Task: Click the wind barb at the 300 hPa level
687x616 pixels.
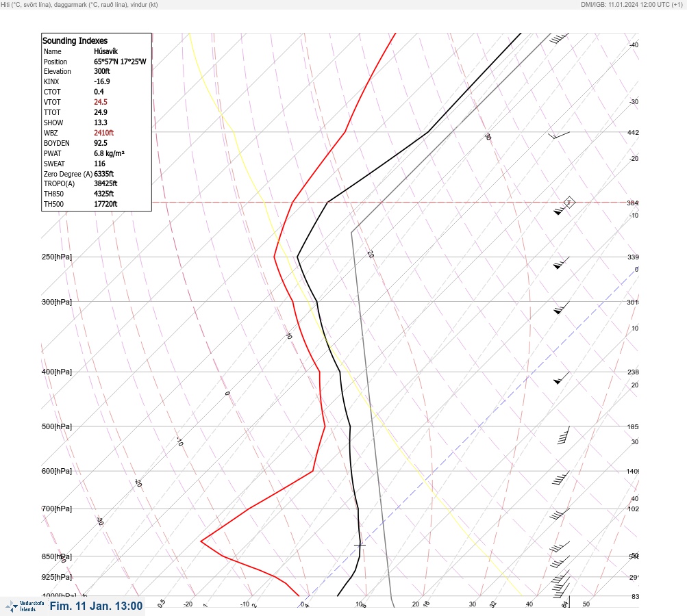Action: [561, 307]
